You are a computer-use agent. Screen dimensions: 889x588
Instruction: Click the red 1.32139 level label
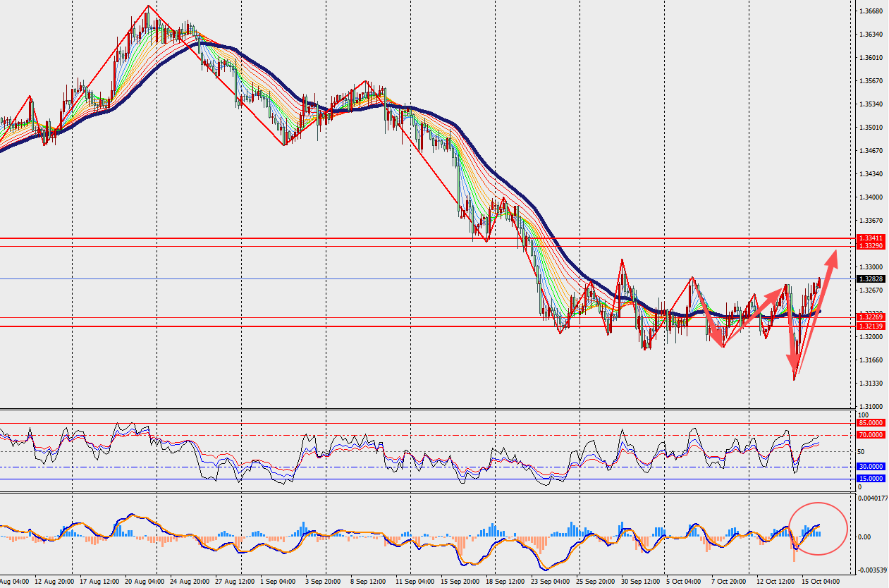(871, 326)
